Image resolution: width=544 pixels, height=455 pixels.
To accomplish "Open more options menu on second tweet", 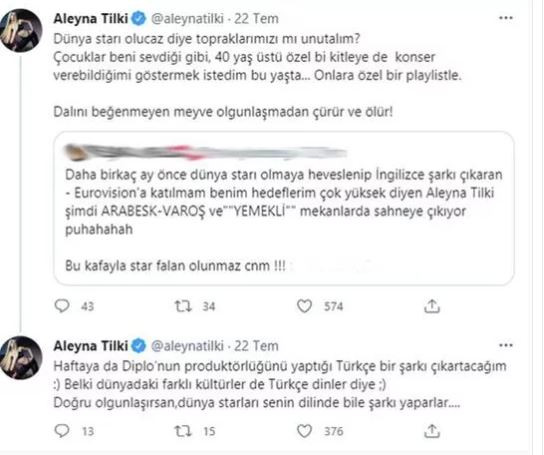I will [505, 345].
